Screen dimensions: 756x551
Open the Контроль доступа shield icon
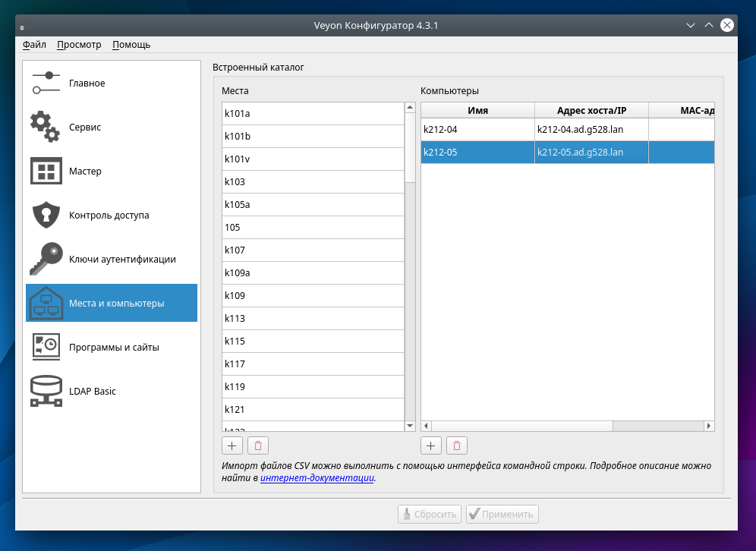(x=46, y=215)
